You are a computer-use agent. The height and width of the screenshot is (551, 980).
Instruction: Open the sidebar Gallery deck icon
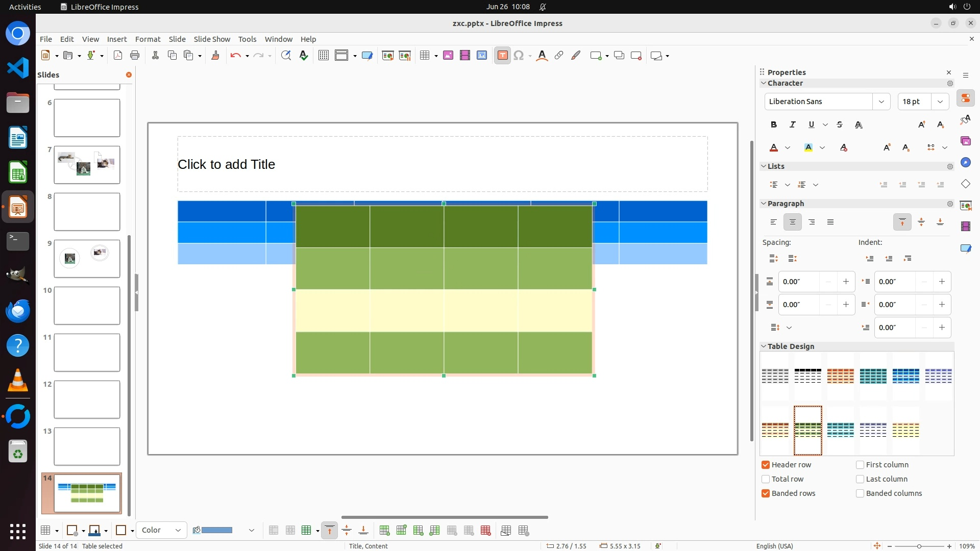tap(965, 141)
